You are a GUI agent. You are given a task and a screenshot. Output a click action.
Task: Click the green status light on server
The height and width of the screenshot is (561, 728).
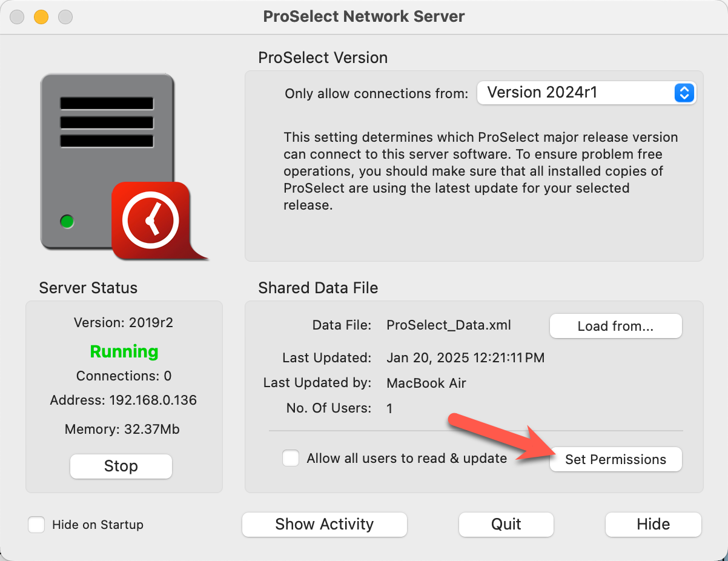click(67, 222)
